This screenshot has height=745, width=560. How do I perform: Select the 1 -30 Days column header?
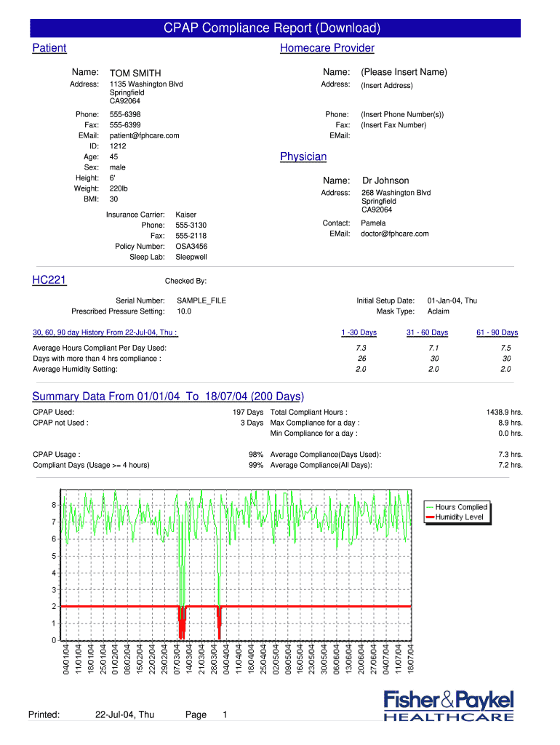pos(359,332)
